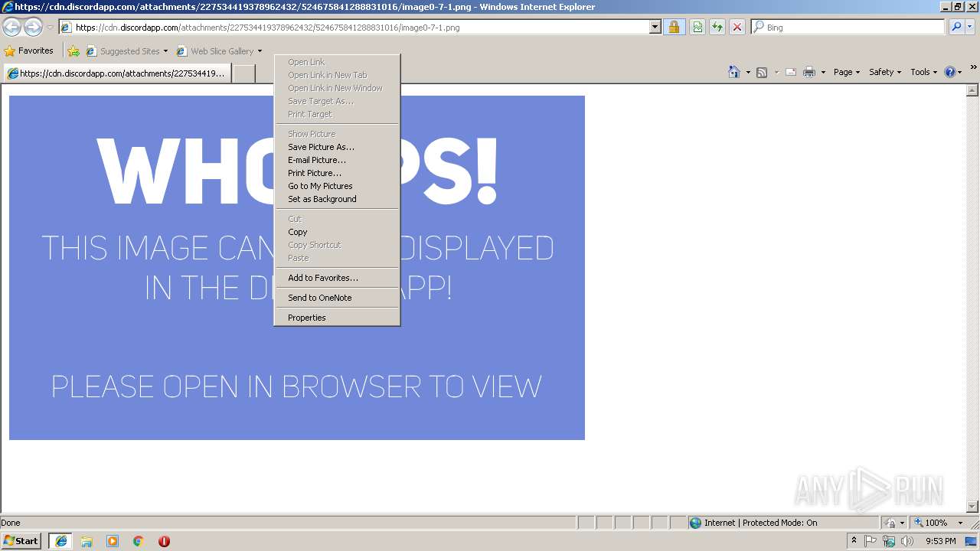
Task: Click the search magnifier button
Action: 956,27
